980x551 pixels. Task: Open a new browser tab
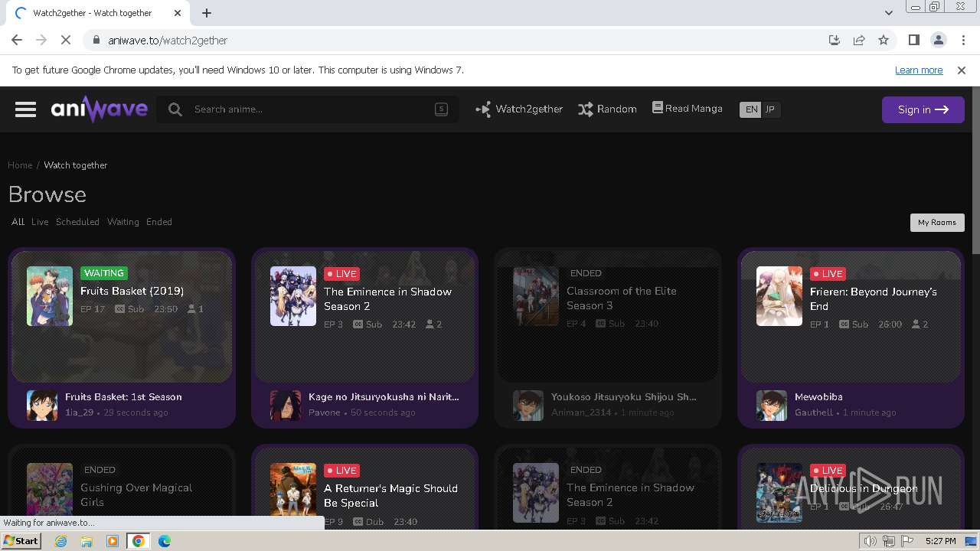point(207,13)
